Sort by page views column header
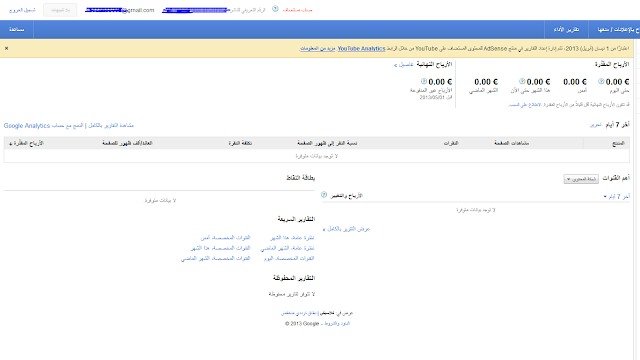 pos(511,143)
